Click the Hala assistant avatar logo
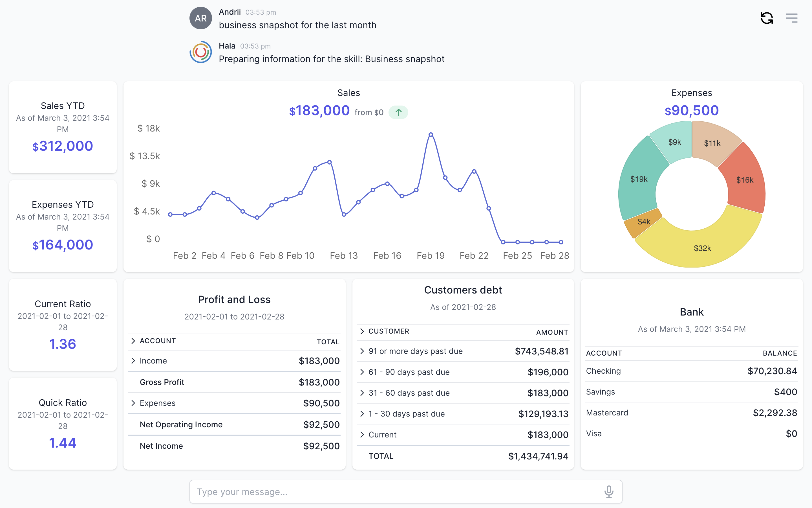 [201, 52]
